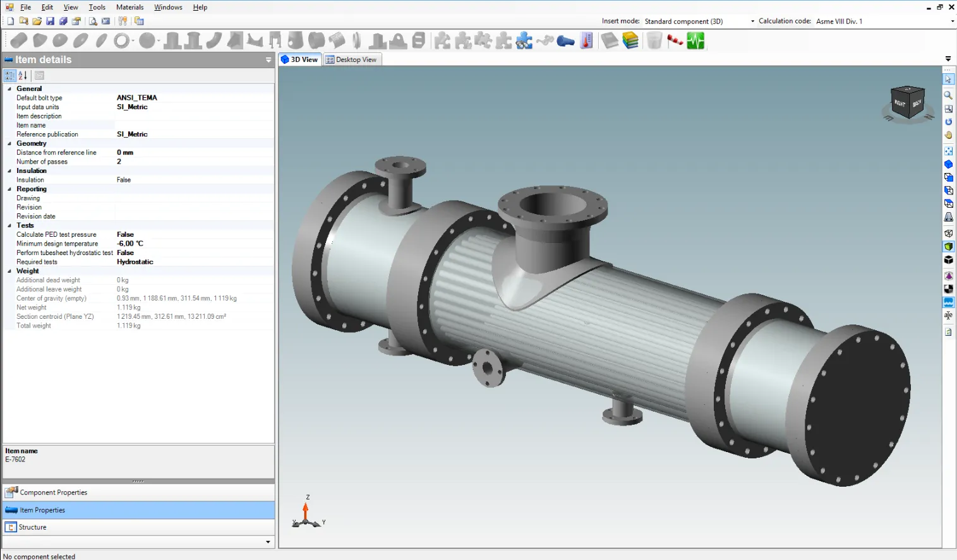
Task: Toggle wireframe display mode
Action: click(948, 234)
